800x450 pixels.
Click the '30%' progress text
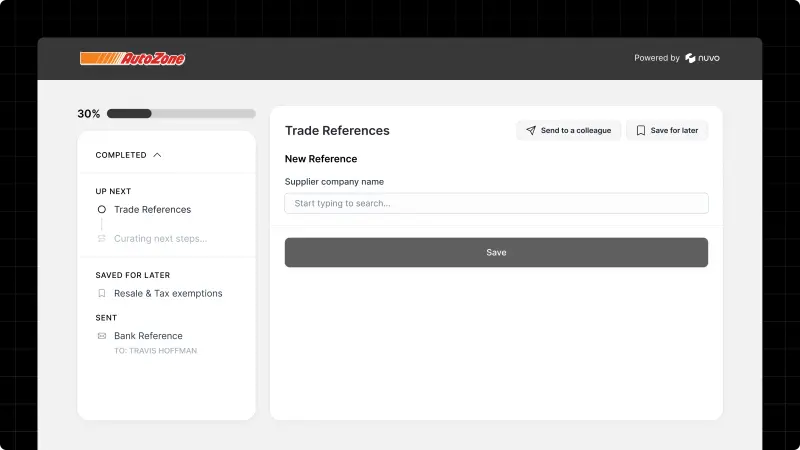(89, 114)
